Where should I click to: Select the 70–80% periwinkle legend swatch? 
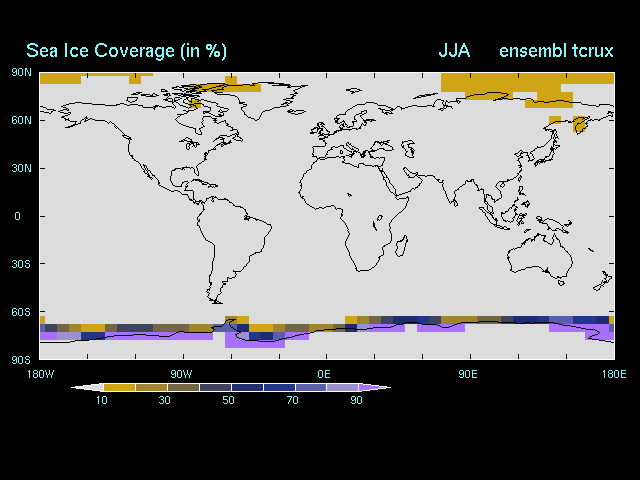pos(311,387)
